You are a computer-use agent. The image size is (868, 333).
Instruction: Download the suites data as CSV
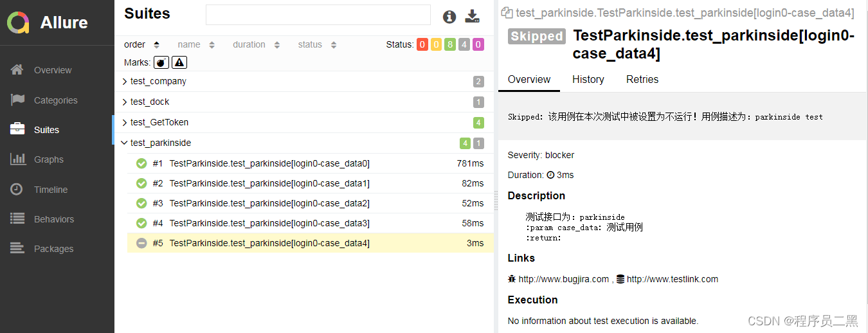pos(473,16)
